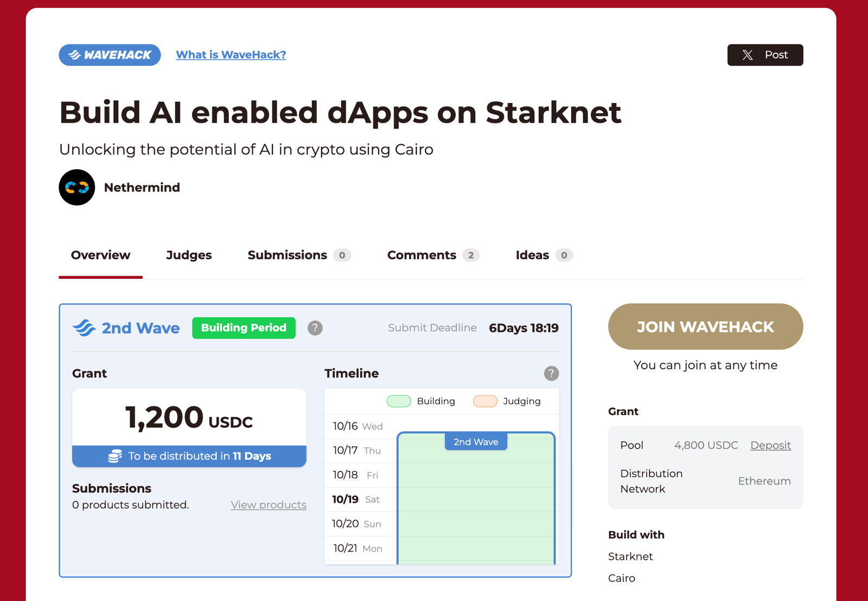Open the Deposit link in Grant pool
Viewport: 868px width, 601px height.
pyautogui.click(x=770, y=445)
